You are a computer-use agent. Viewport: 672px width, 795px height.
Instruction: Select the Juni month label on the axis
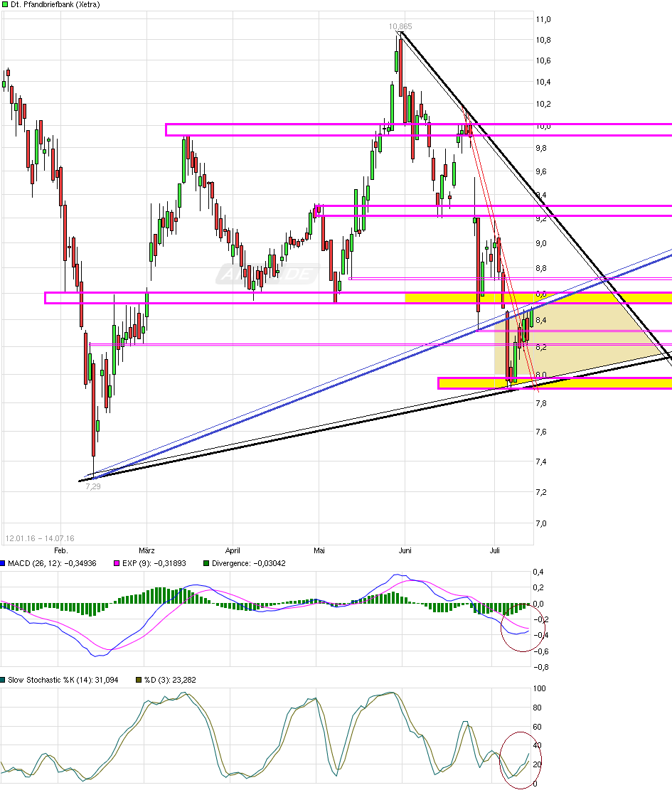click(405, 550)
